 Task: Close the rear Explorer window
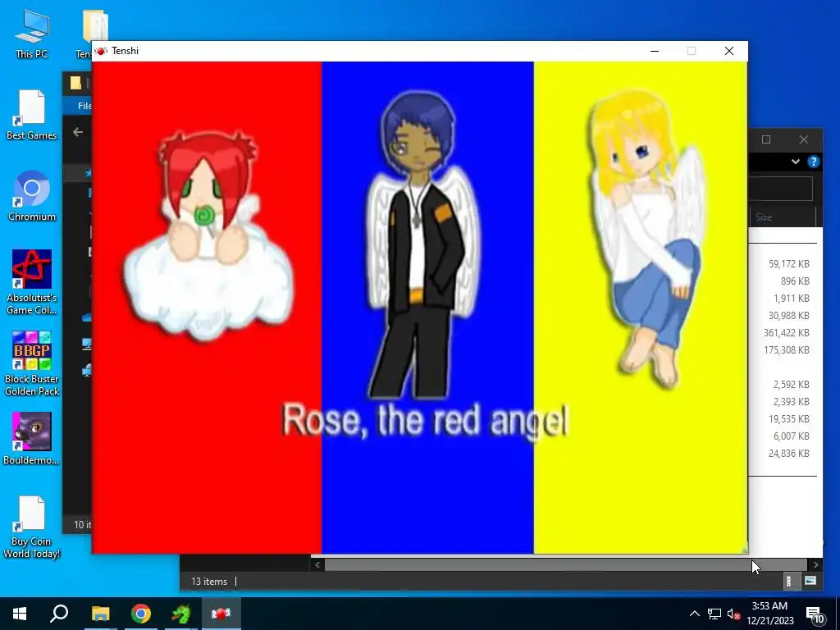804,139
